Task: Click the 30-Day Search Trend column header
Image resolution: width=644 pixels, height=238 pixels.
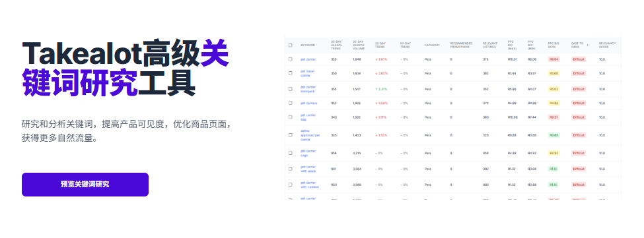Action: [337, 45]
